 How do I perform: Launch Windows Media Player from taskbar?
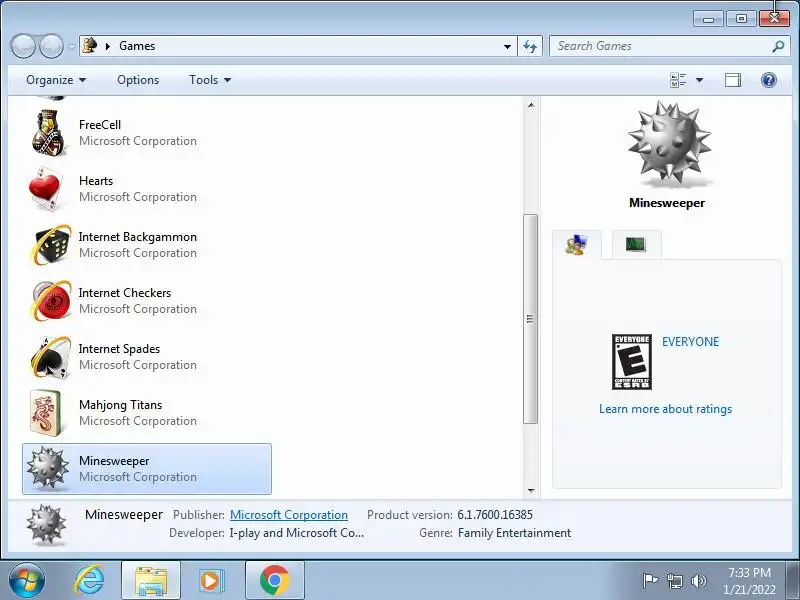point(210,581)
